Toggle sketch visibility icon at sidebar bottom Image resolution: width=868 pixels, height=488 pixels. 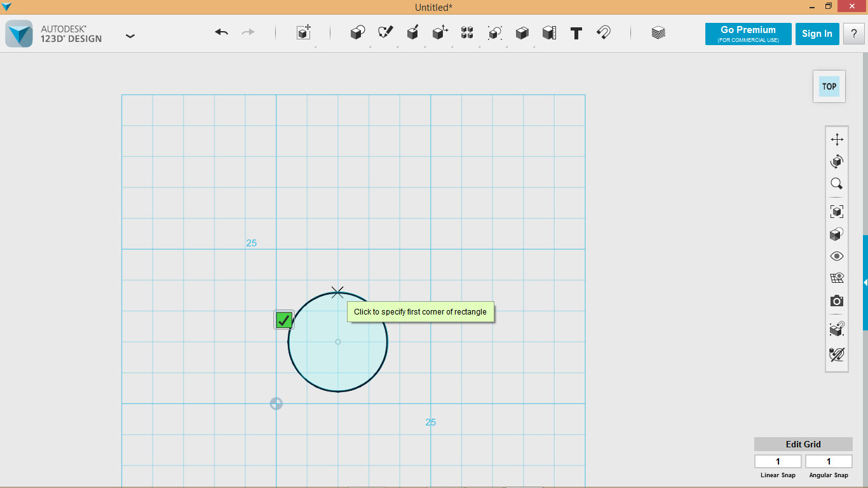(836, 355)
